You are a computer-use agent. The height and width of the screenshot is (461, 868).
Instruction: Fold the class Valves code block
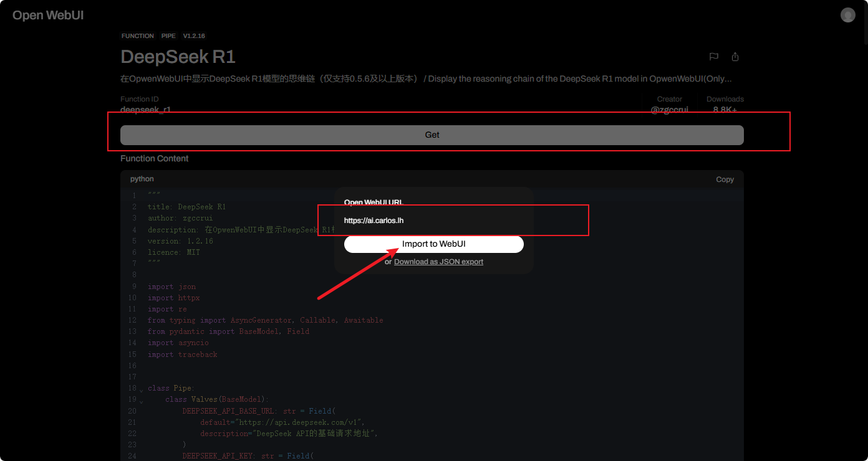click(142, 402)
